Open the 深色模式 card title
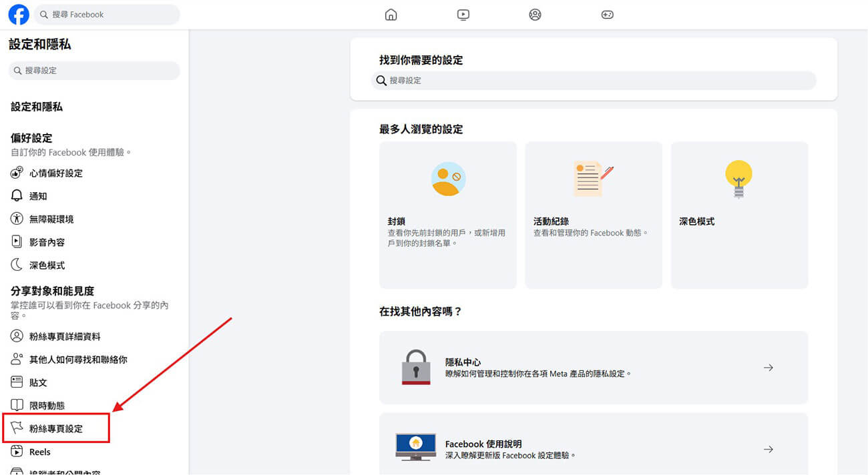 697,221
